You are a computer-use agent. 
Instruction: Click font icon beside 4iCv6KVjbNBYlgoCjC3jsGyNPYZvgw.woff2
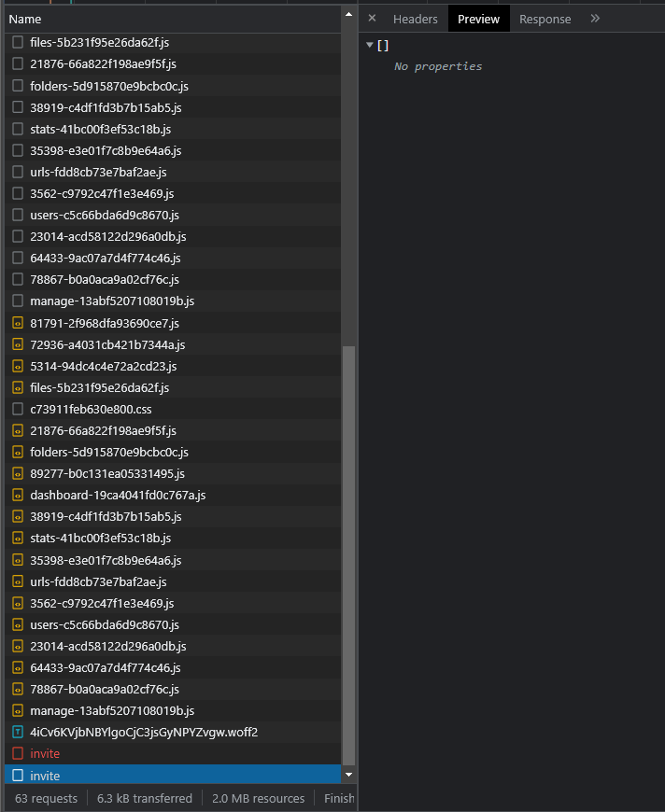pos(18,732)
